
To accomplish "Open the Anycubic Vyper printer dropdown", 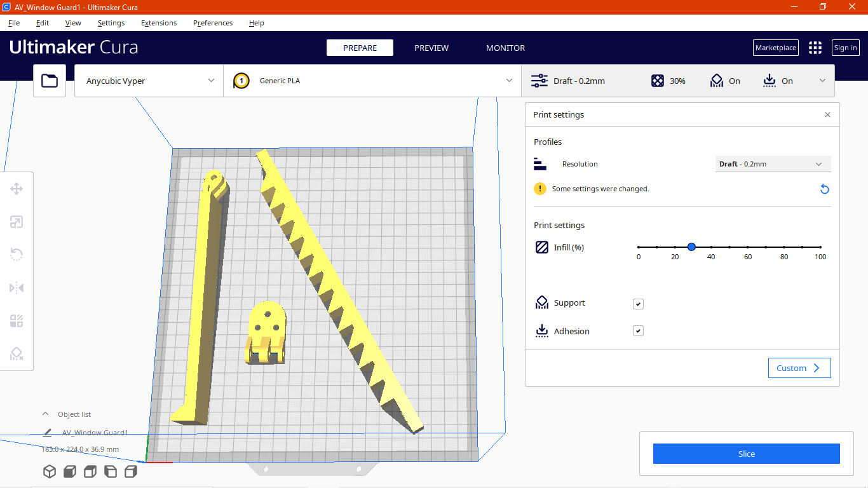I will (148, 81).
